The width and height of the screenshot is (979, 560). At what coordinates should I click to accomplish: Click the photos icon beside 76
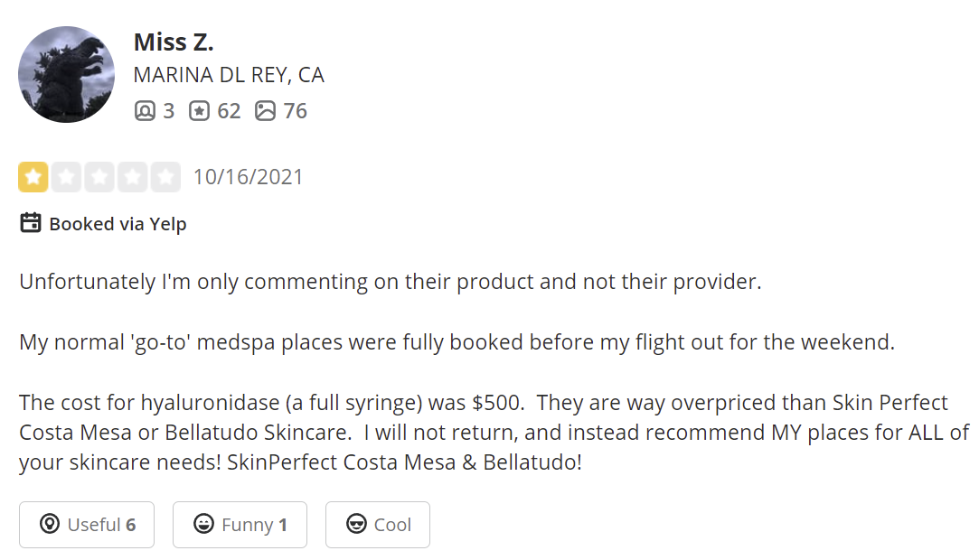pyautogui.click(x=265, y=111)
